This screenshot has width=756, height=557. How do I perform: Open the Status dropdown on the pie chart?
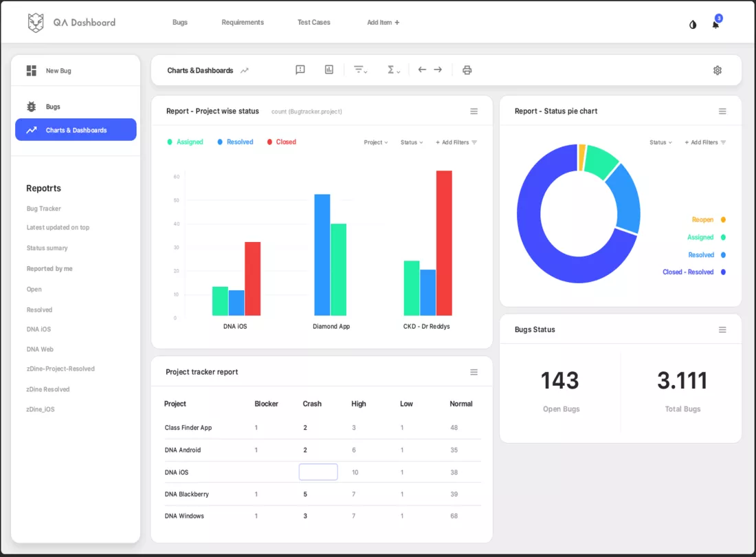point(660,142)
